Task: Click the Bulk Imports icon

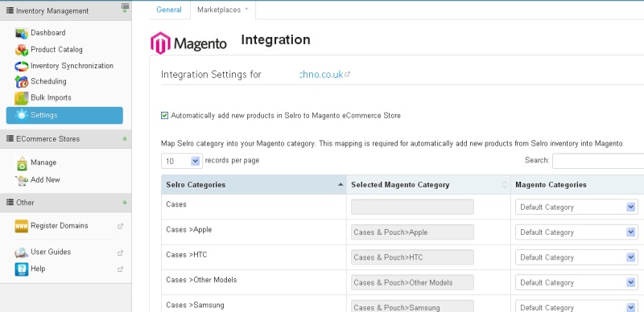Action: 22,98
